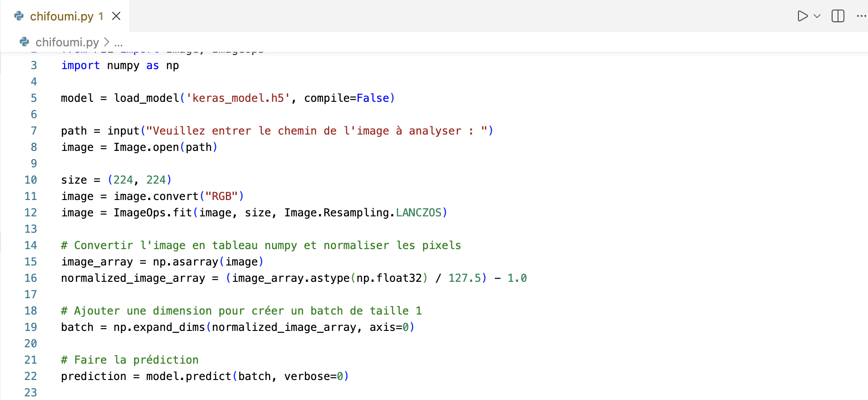Click the breadcrumb chevron separator
868x400 pixels.
pyautogui.click(x=107, y=42)
